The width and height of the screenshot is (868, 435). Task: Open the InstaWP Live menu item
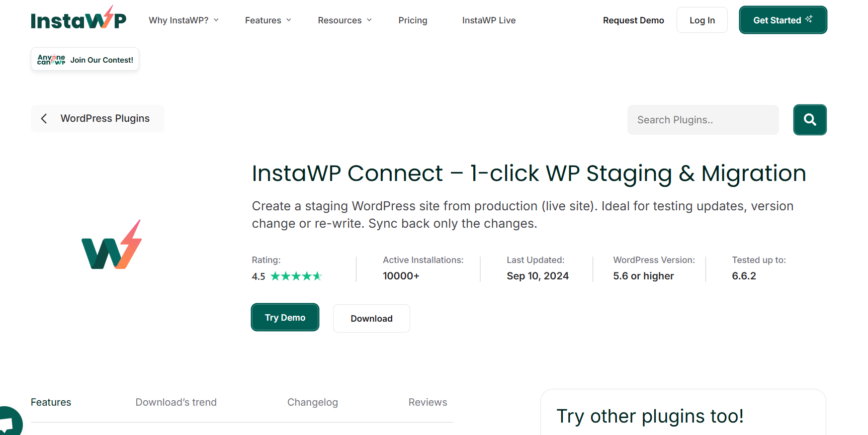(x=489, y=20)
